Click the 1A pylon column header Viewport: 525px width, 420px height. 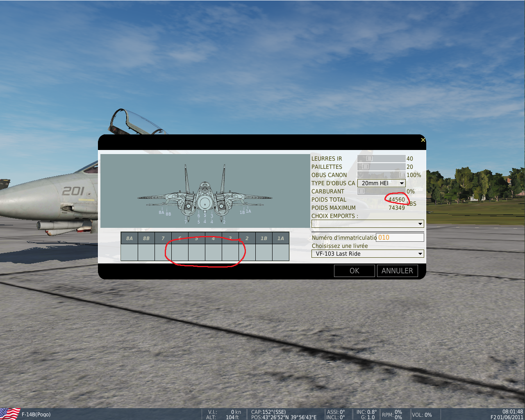point(280,238)
